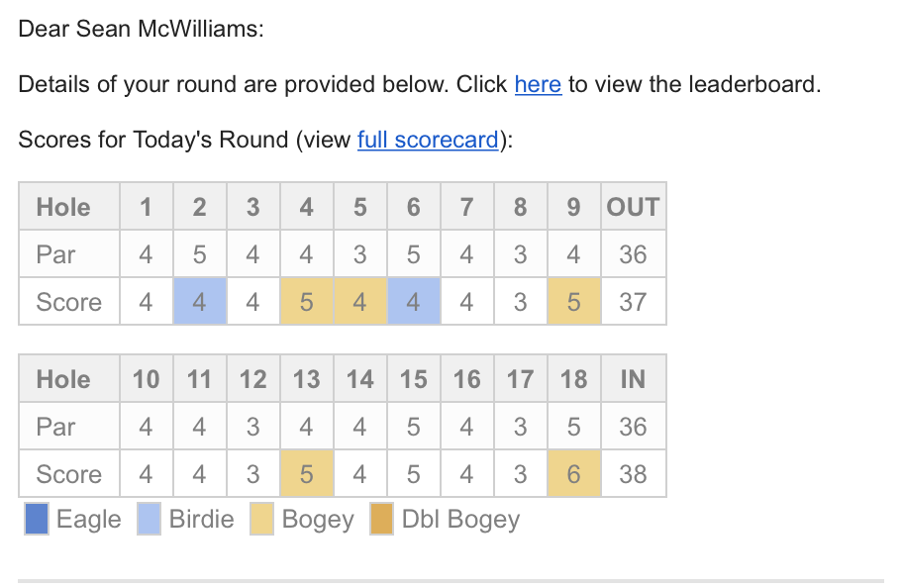Click the IN column header

[633, 379]
